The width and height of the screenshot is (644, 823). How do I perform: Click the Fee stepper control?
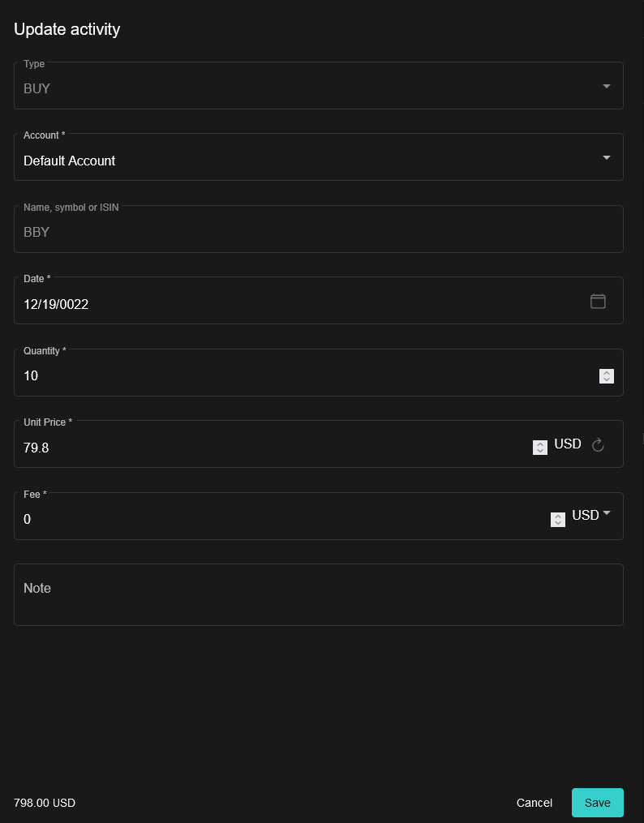pos(557,519)
